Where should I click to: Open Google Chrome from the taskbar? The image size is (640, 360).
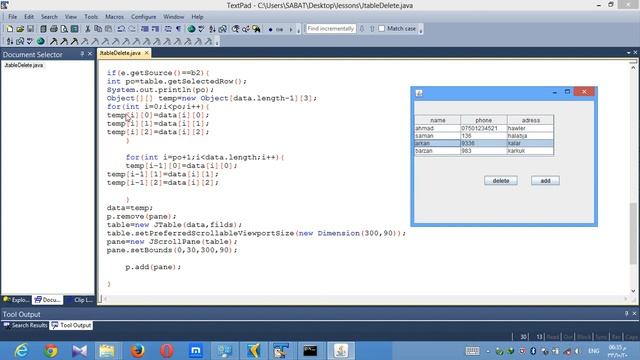51,351
